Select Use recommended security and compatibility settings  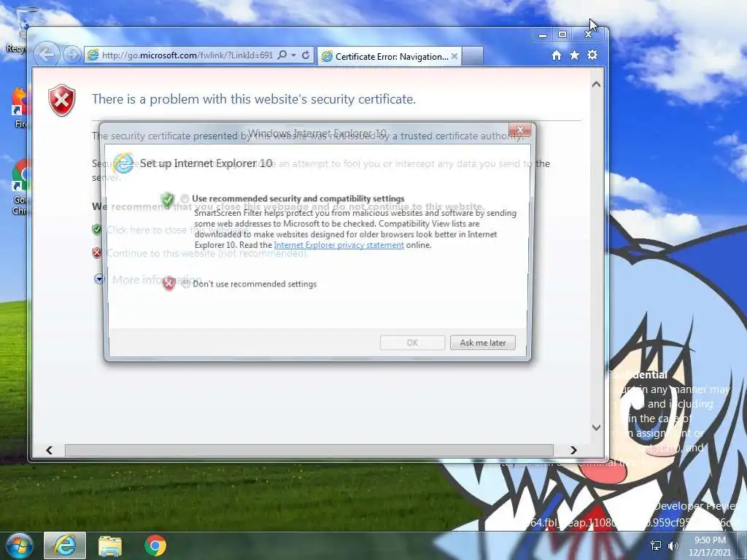click(185, 198)
